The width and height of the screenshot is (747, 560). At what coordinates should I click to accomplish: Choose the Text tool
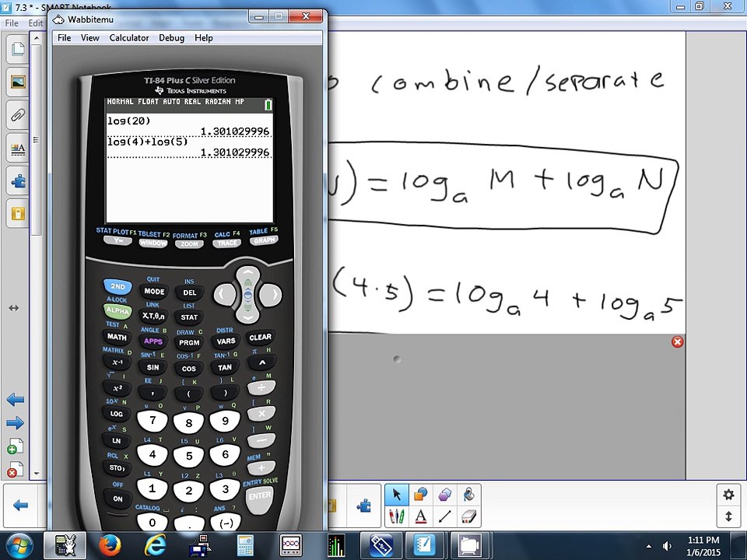click(421, 516)
